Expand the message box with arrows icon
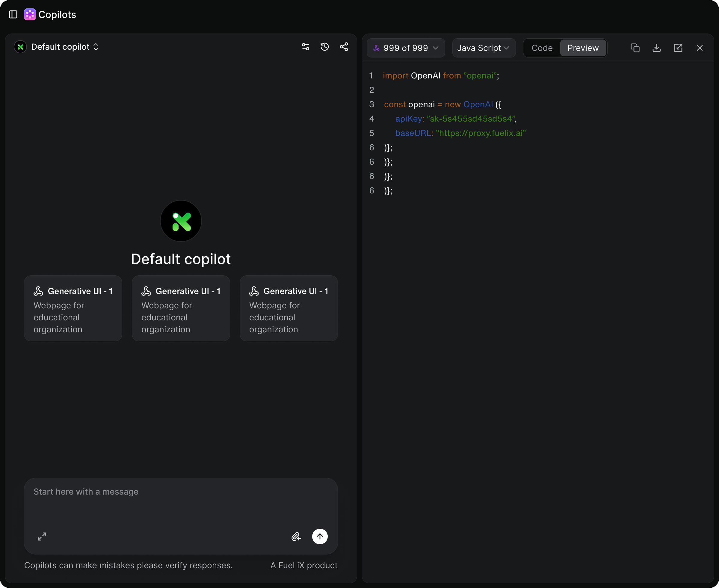The height and width of the screenshot is (588, 719). [x=42, y=537]
